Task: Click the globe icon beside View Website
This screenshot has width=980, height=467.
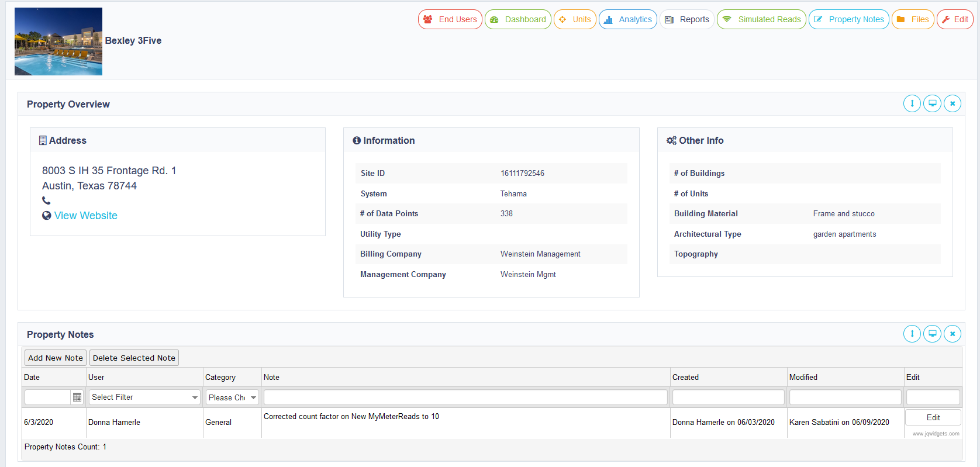Action: click(x=47, y=216)
